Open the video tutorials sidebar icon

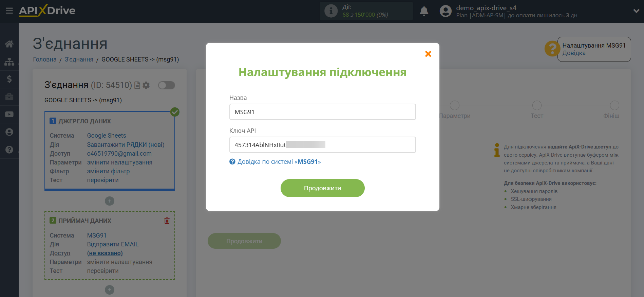tap(9, 115)
